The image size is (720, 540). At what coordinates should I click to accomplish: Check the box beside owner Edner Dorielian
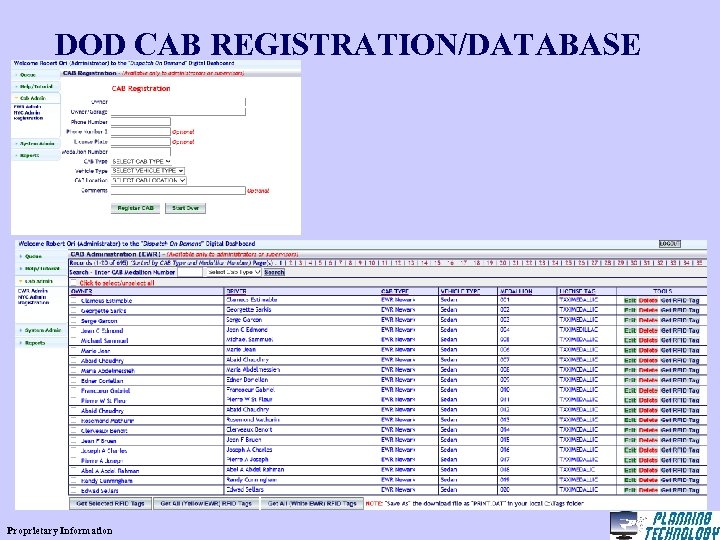pos(73,380)
